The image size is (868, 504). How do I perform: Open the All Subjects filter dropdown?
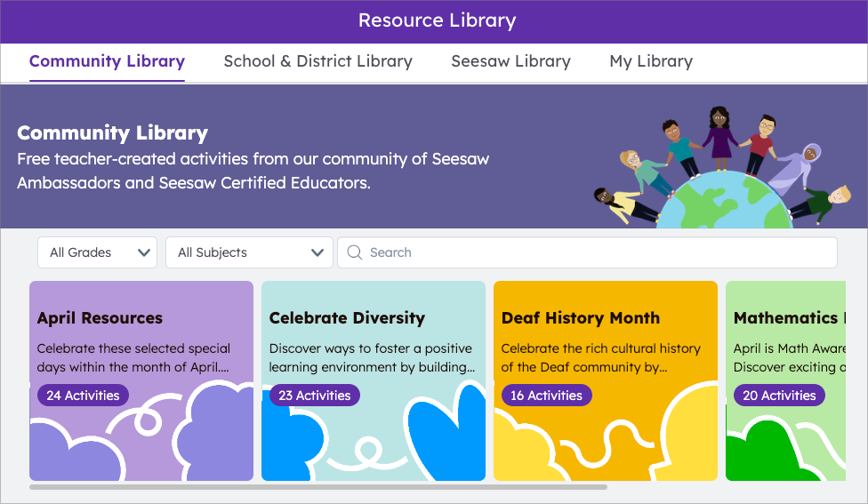249,252
